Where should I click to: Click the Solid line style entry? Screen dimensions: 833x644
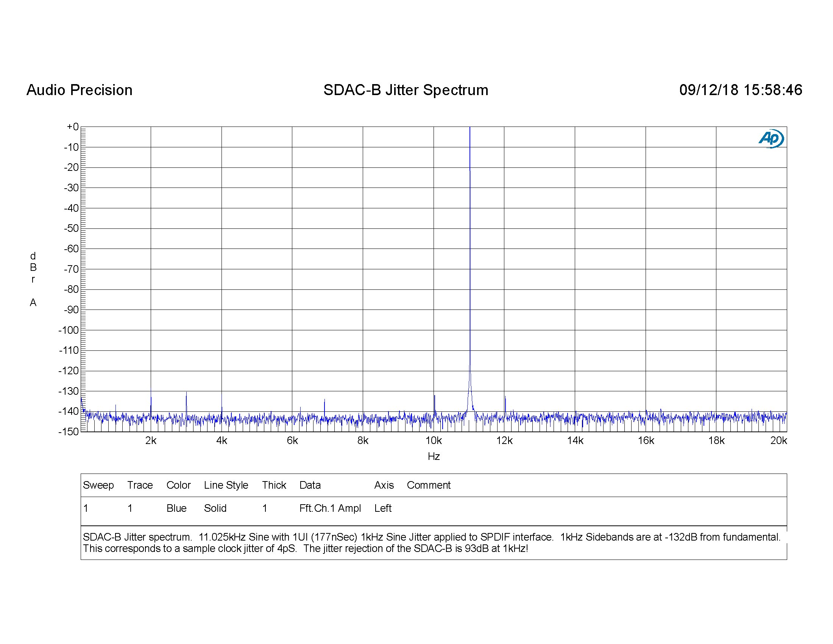pyautogui.click(x=215, y=508)
